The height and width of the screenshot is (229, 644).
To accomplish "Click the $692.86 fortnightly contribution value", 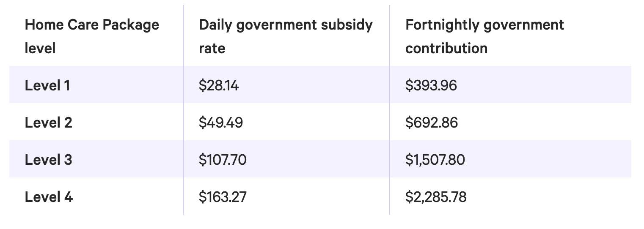I will click(432, 123).
